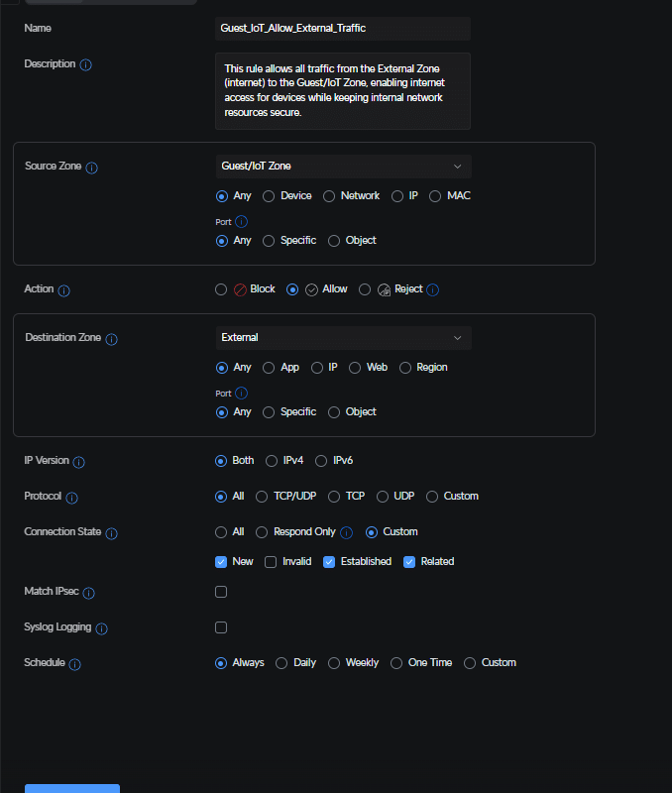Click the Description text area
The height and width of the screenshot is (793, 672).
pos(343,91)
